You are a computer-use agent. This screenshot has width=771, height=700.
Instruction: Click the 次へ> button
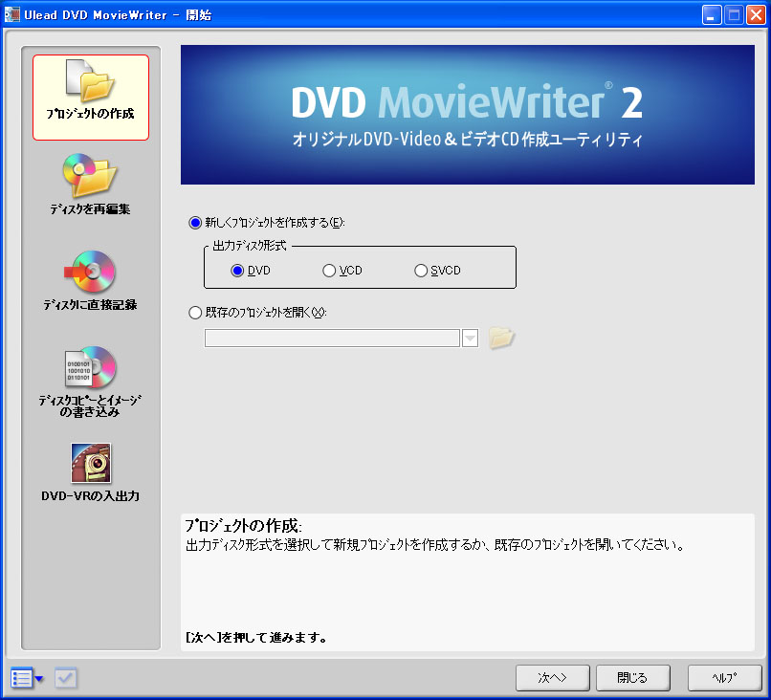553,678
